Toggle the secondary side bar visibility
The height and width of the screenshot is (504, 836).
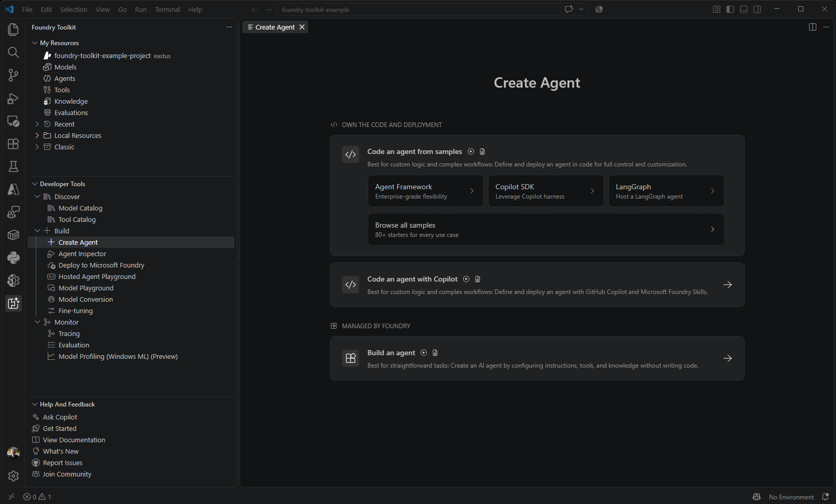757,9
